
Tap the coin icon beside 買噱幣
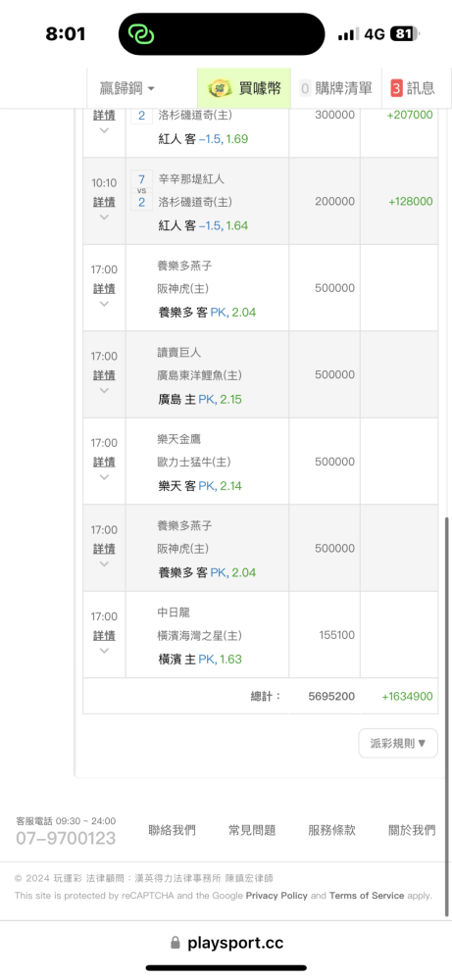point(220,88)
